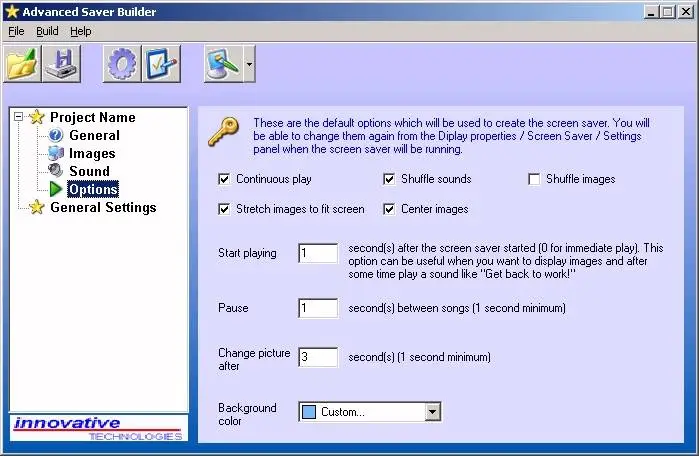This screenshot has height=456, width=699.
Task: Open the Build menu
Action: click(47, 31)
